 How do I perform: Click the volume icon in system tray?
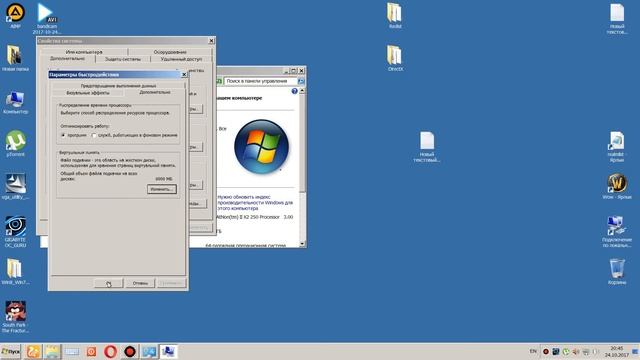[576, 351]
